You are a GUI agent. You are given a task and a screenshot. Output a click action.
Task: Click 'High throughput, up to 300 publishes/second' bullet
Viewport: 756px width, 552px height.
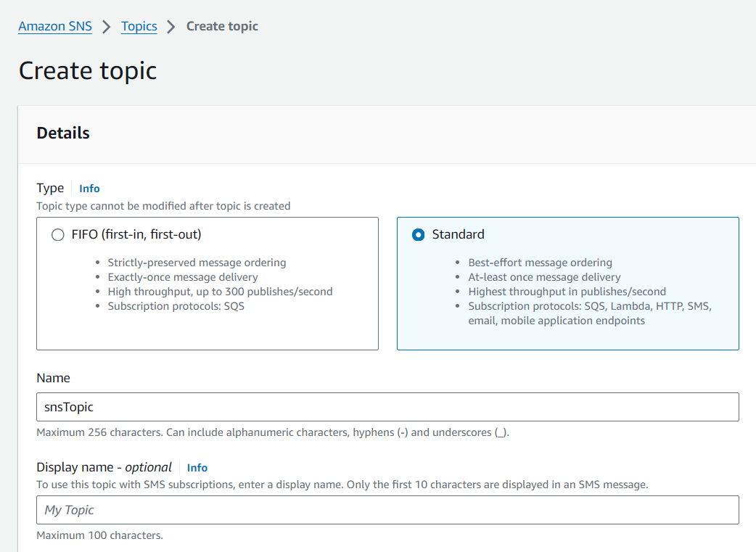[x=221, y=292]
